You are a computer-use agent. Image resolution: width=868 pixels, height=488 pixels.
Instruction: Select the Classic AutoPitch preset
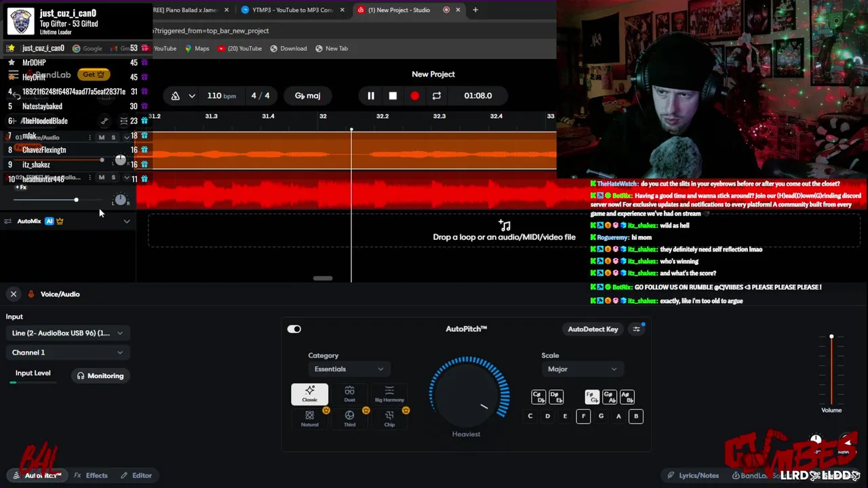click(310, 394)
